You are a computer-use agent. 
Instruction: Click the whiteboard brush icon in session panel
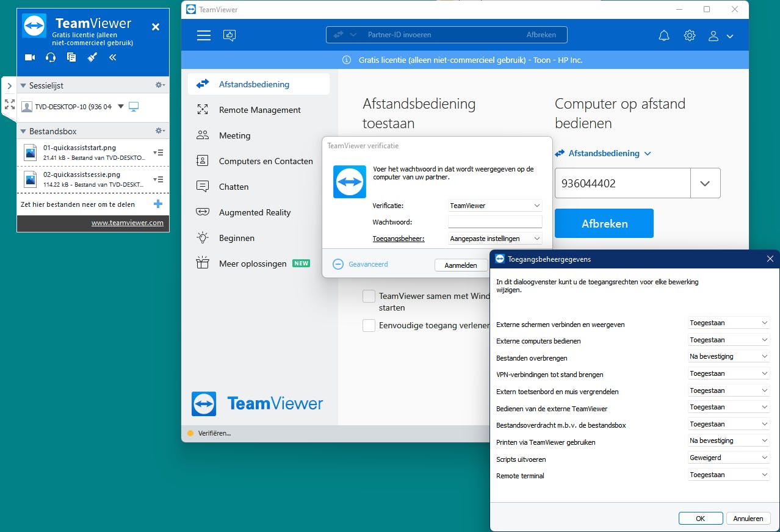tap(92, 57)
